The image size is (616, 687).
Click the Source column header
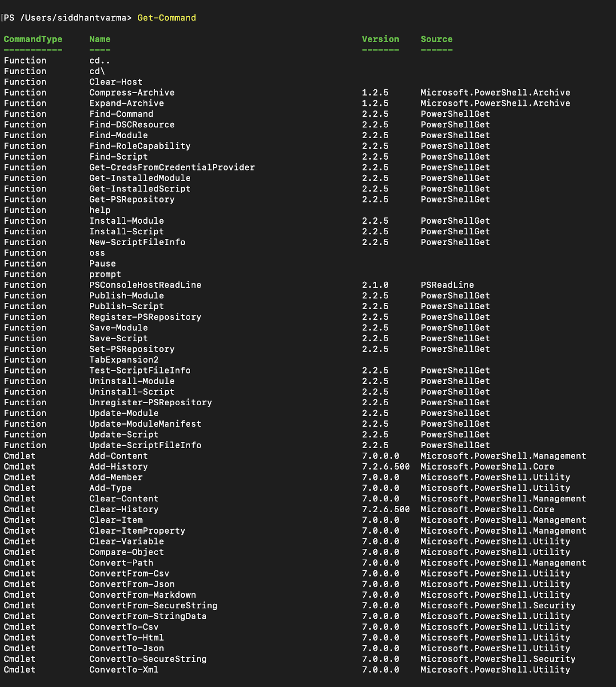pyautogui.click(x=436, y=39)
